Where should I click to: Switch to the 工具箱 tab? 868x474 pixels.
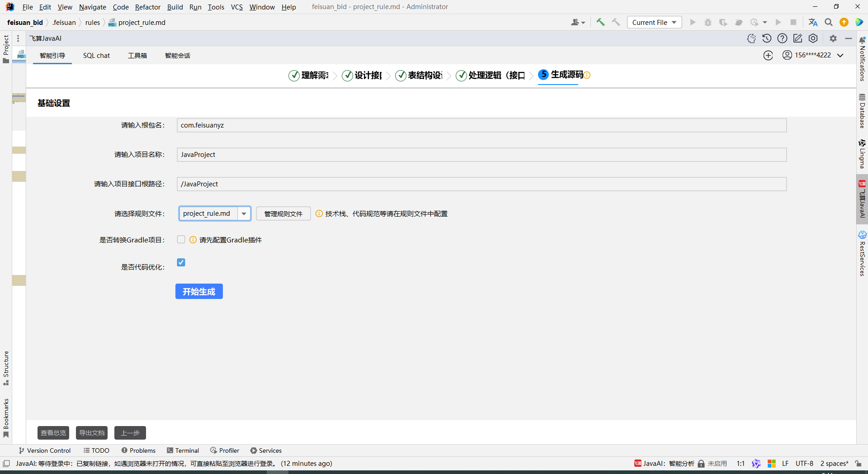click(137, 56)
